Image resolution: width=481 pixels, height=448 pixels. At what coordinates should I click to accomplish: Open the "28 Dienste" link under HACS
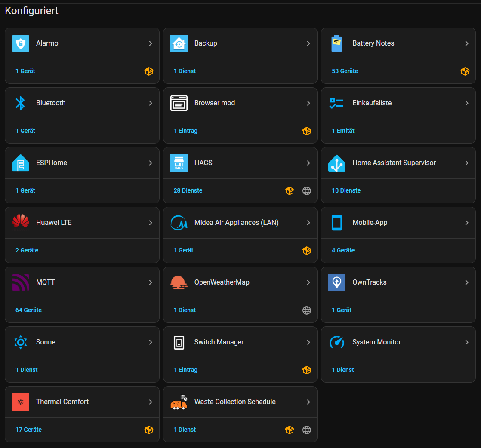188,190
